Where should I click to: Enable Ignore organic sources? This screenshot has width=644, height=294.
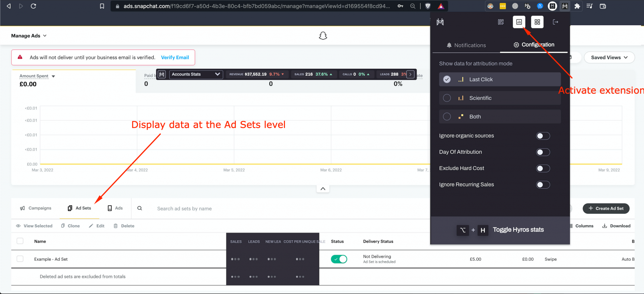[x=543, y=136]
